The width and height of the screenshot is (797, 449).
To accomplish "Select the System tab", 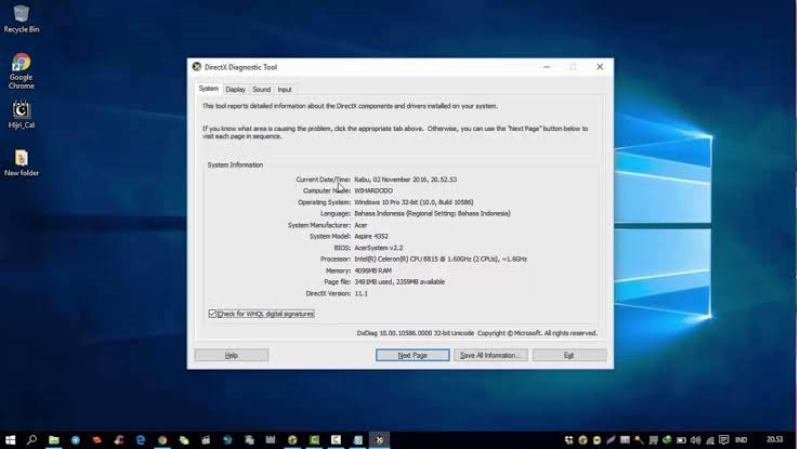I will (x=208, y=88).
